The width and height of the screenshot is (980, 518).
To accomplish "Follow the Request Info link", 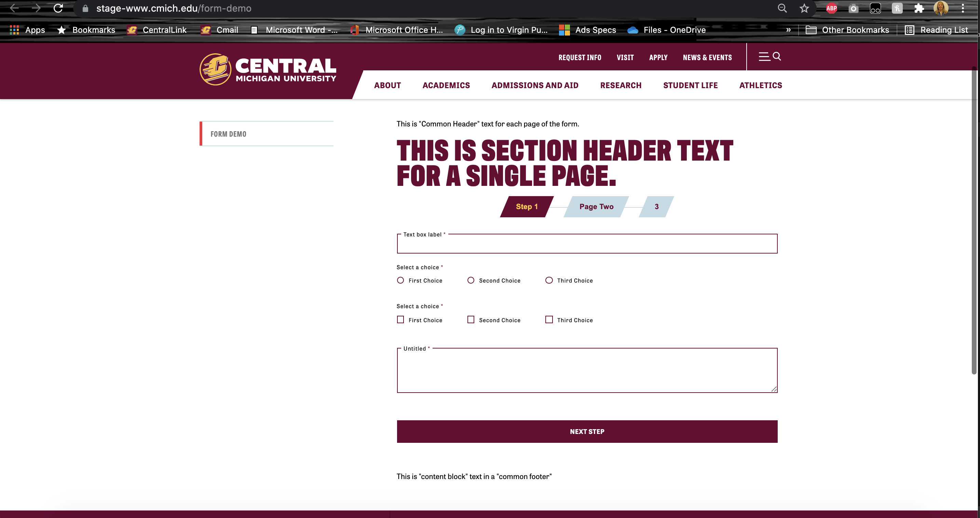I will pyautogui.click(x=580, y=57).
